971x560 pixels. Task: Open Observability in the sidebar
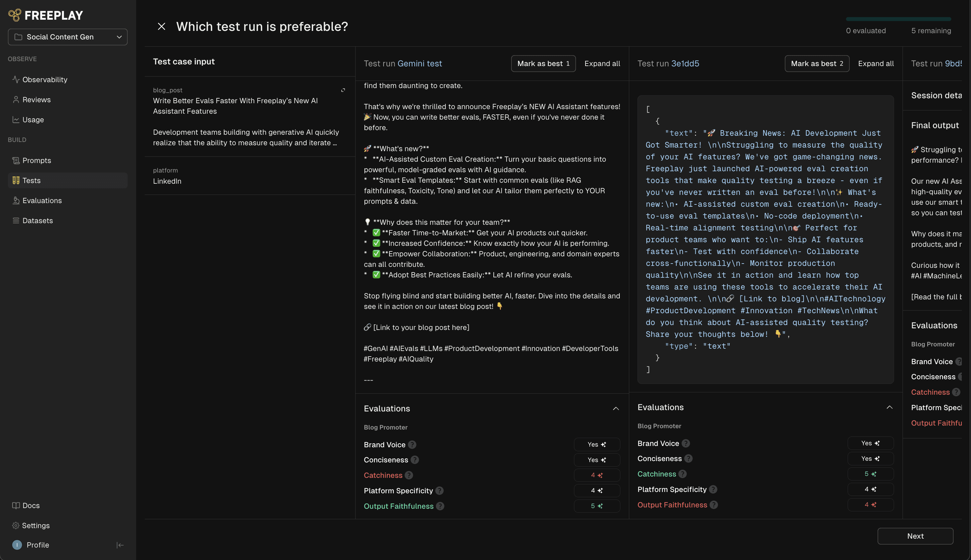(68, 80)
